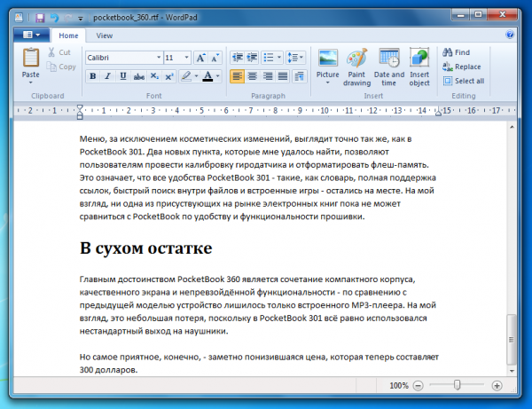
Task: Select Justify alignment
Action: pyautogui.click(x=283, y=76)
